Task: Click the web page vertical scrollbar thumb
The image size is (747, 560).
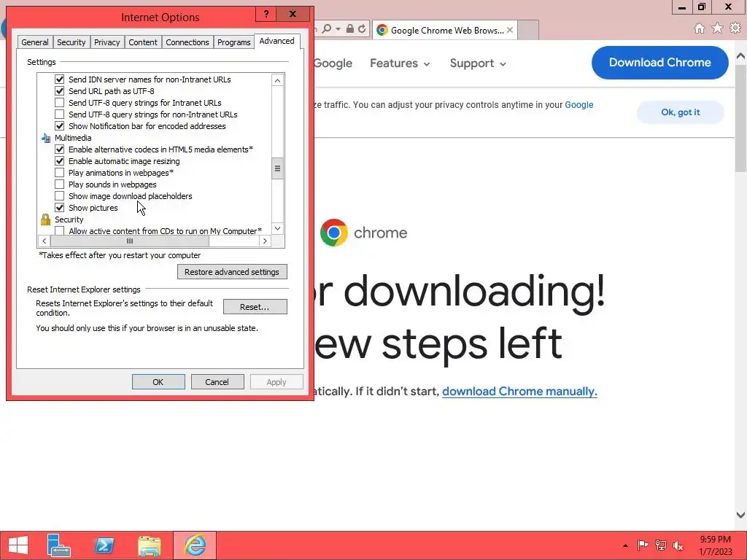Action: pyautogui.click(x=741, y=117)
